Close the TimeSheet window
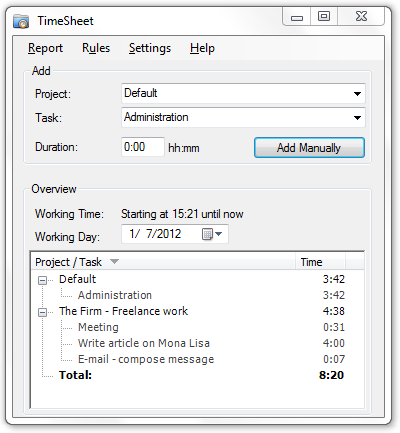400x433 pixels. click(x=361, y=17)
